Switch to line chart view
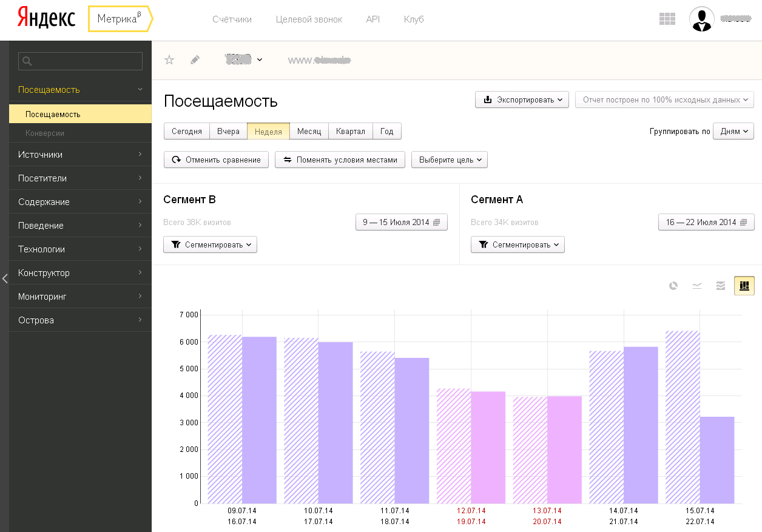The image size is (762, 532). pos(697,286)
